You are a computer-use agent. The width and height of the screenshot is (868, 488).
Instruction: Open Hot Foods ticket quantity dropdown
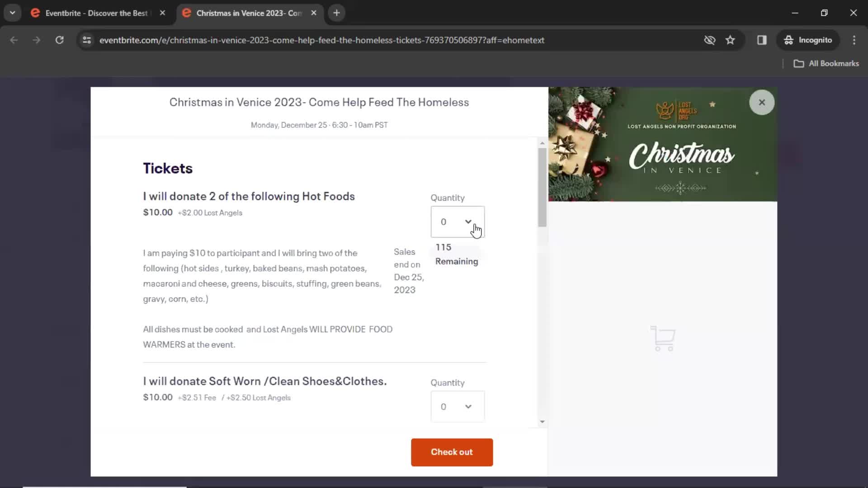coord(458,222)
